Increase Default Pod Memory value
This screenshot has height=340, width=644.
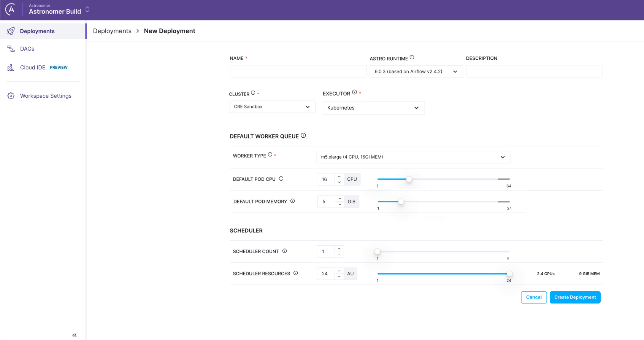pyautogui.click(x=340, y=199)
